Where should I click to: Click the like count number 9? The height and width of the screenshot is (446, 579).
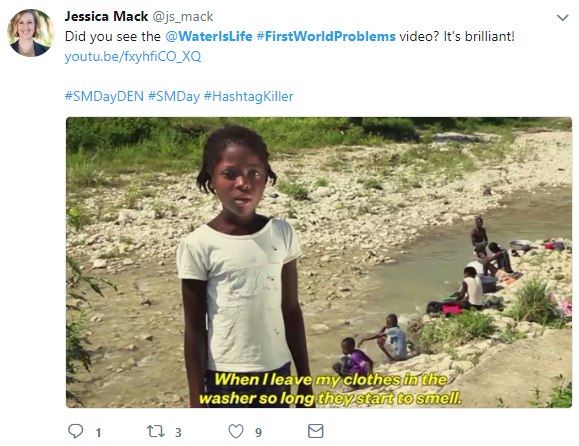[258, 432]
